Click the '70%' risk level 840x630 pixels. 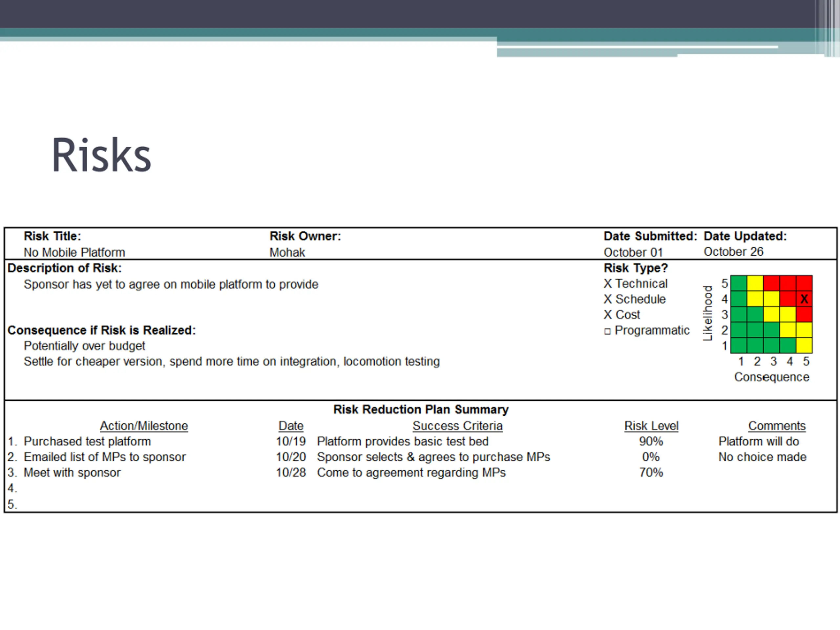coord(651,472)
